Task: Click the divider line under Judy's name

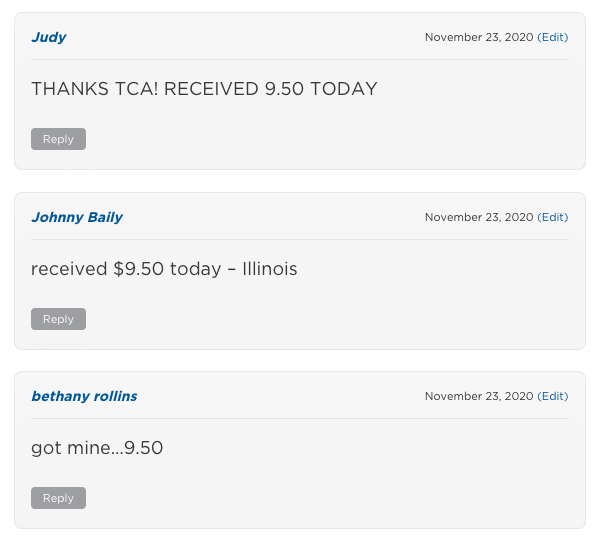Action: pyautogui.click(x=300, y=60)
